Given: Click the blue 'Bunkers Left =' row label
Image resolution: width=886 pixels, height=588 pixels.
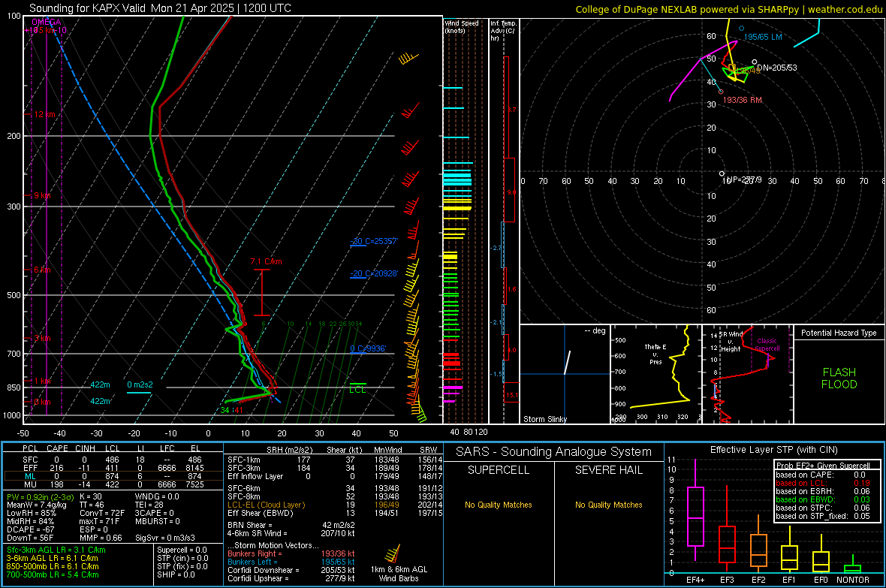Looking at the screenshot, I should tap(252, 562).
